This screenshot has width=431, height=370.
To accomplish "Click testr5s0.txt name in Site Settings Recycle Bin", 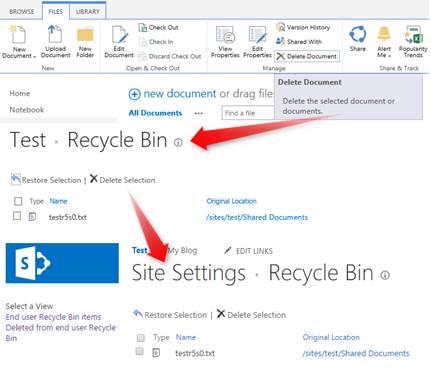I will 195,353.
